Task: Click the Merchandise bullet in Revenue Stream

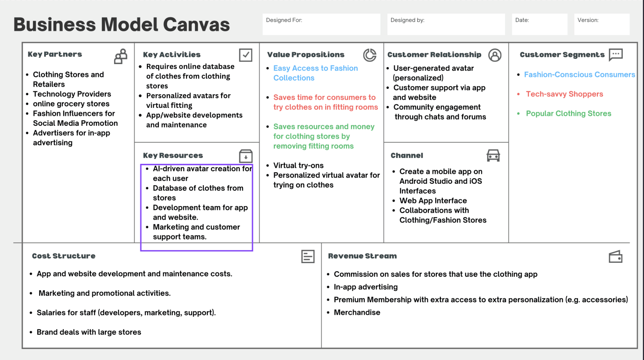Action: click(357, 312)
